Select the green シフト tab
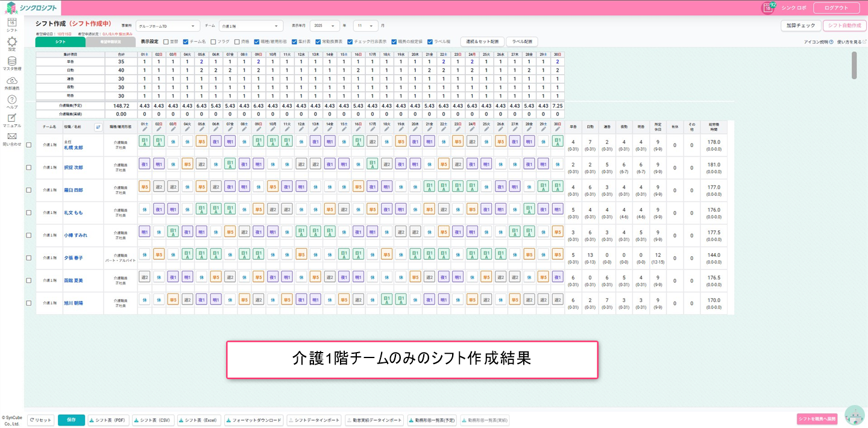This screenshot has width=868, height=428. [x=60, y=42]
